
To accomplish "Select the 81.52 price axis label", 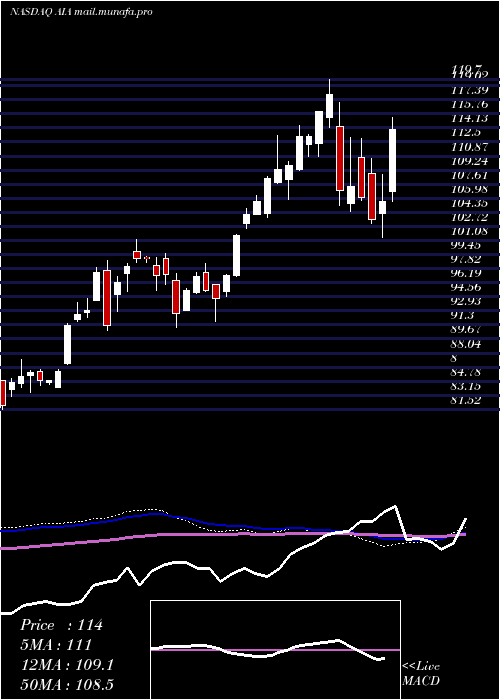I will click(x=467, y=400).
